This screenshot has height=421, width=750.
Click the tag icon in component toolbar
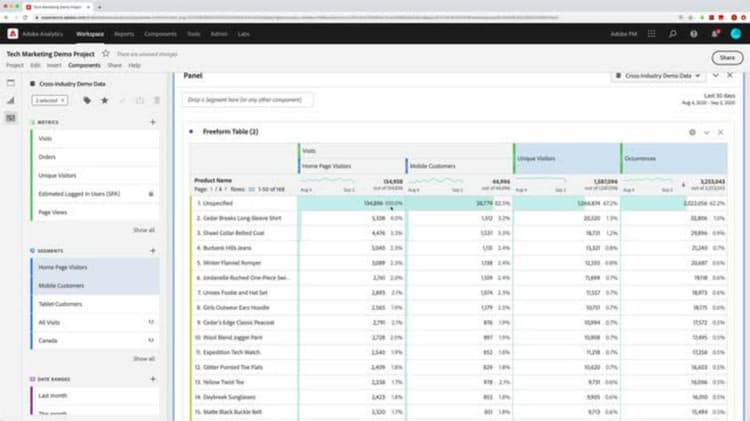pyautogui.click(x=87, y=100)
